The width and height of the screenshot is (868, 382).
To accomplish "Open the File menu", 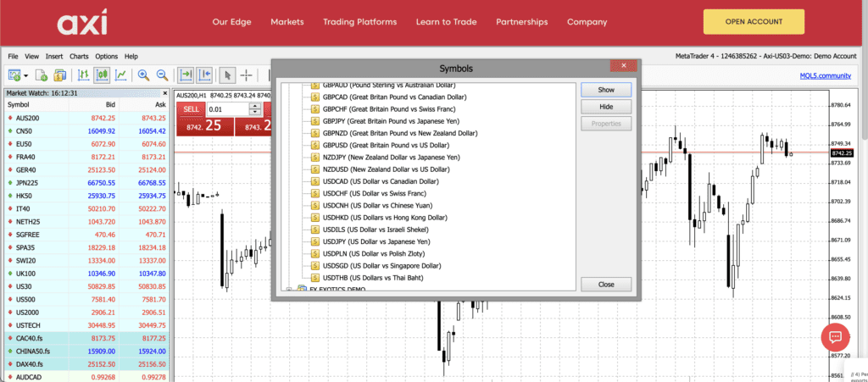I will 14,57.
